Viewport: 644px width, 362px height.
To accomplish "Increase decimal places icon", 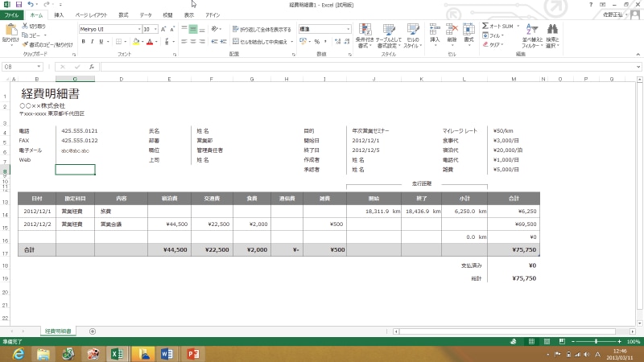I will click(337, 42).
